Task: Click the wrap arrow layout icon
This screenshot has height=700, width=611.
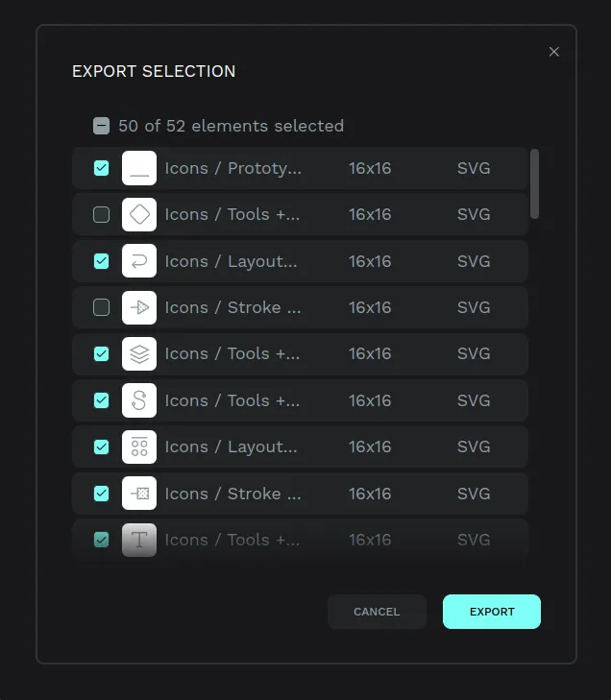Action: click(x=139, y=261)
